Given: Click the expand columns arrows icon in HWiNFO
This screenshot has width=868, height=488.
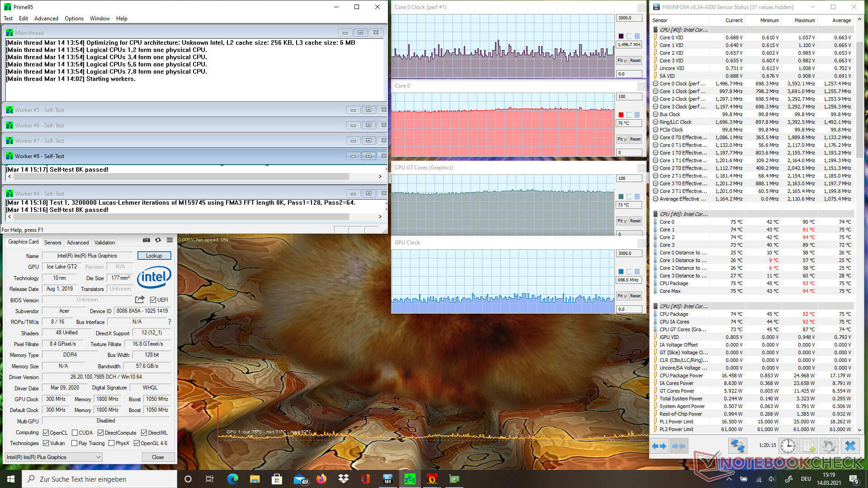Looking at the screenshot, I should pos(659,446).
